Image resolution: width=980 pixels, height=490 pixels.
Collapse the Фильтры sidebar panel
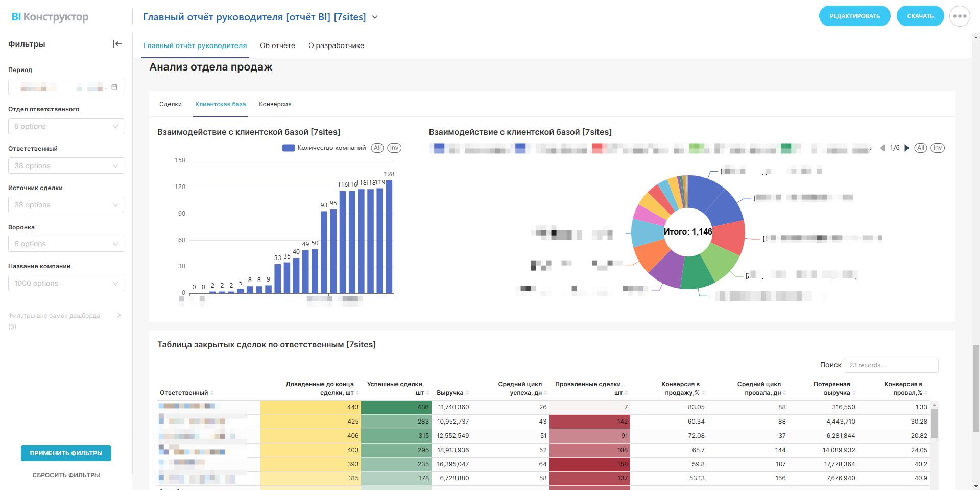117,44
